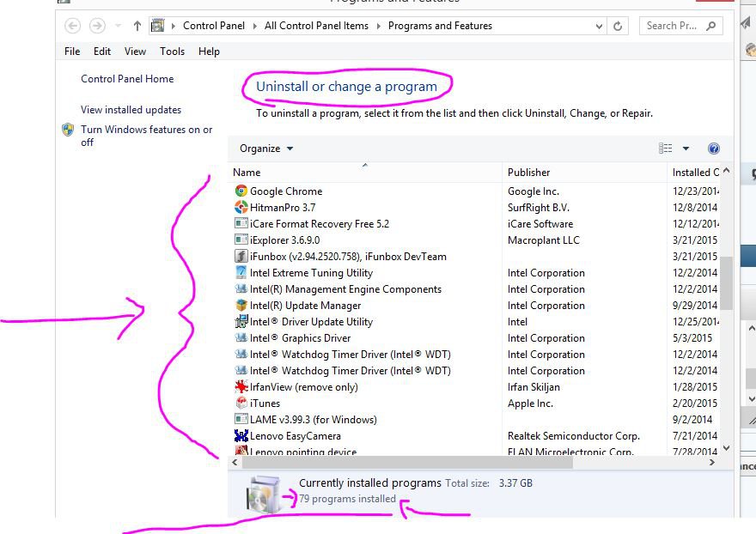Select Macroplant LLC publisher cell

(543, 240)
